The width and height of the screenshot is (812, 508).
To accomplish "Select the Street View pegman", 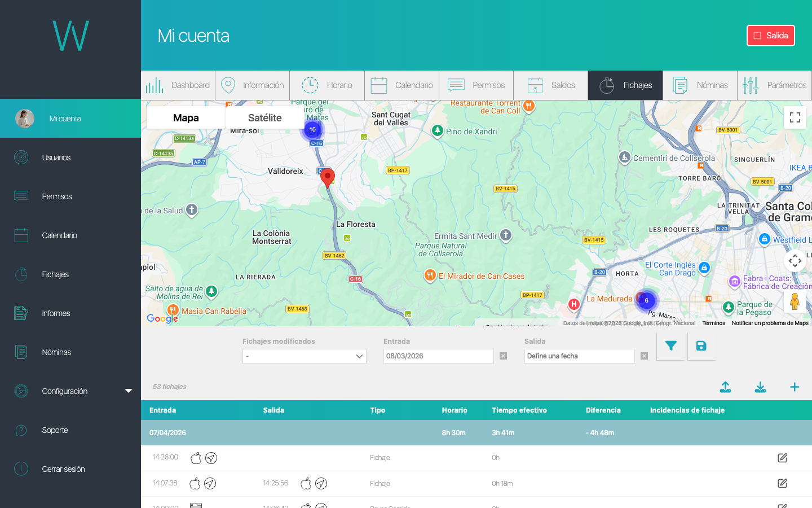I will tap(795, 302).
